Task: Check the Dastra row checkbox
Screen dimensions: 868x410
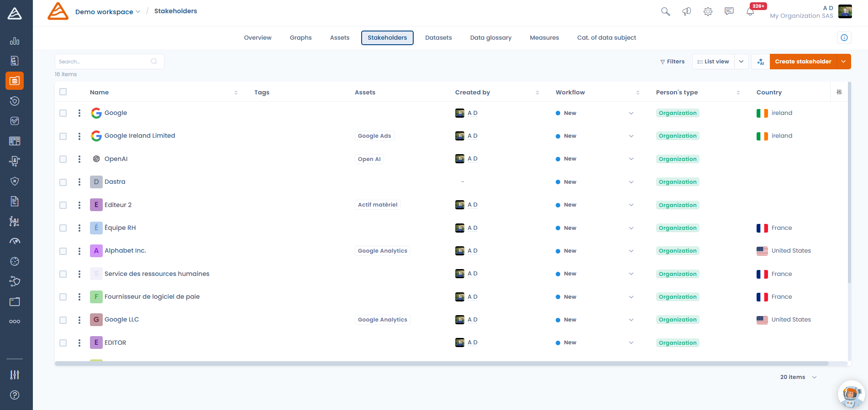Action: (x=63, y=182)
